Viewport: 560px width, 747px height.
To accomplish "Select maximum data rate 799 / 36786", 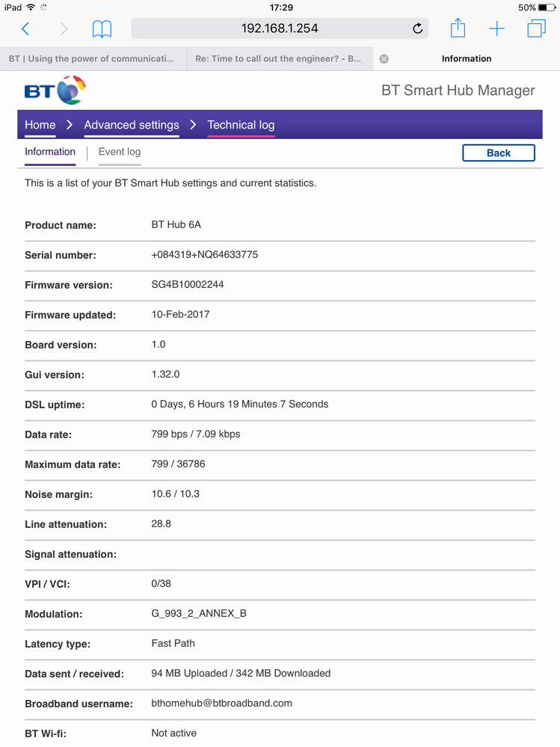I will pyautogui.click(x=178, y=464).
